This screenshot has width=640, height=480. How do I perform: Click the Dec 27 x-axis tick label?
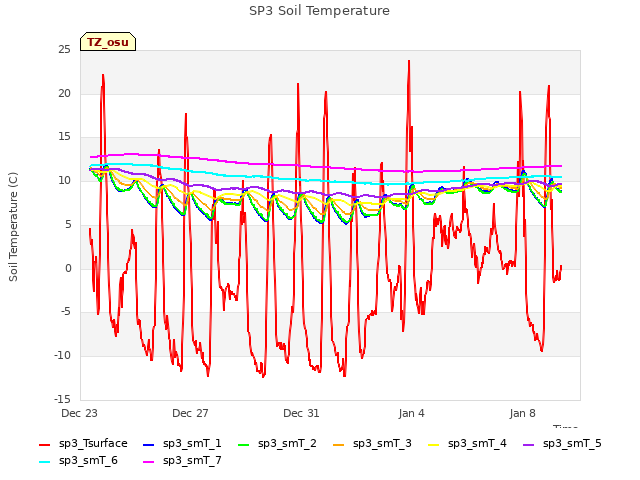(x=190, y=413)
